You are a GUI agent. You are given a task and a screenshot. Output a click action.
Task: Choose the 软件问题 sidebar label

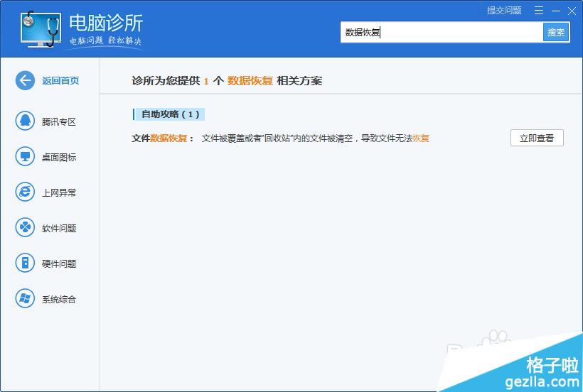coord(59,228)
